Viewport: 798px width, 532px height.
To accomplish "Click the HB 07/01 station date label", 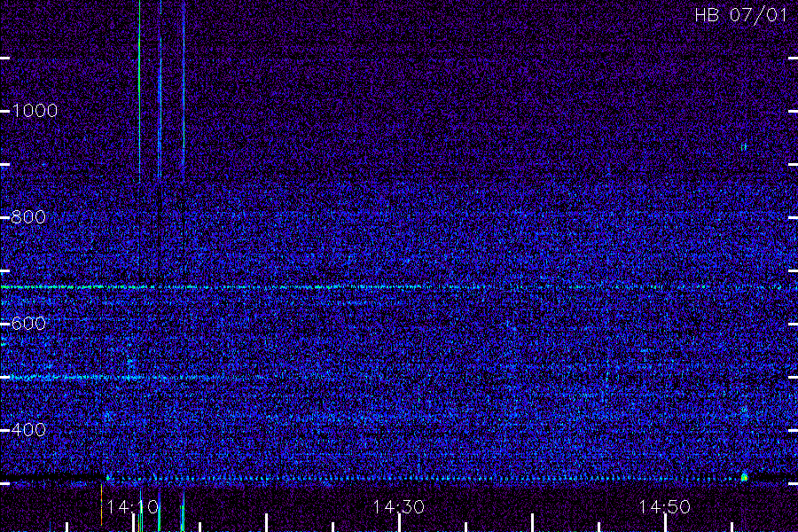I will (x=740, y=15).
